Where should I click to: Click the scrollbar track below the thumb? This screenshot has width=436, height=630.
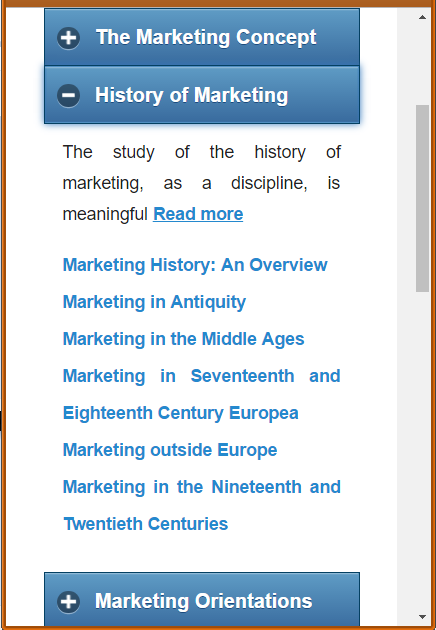pyautogui.click(x=422, y=450)
